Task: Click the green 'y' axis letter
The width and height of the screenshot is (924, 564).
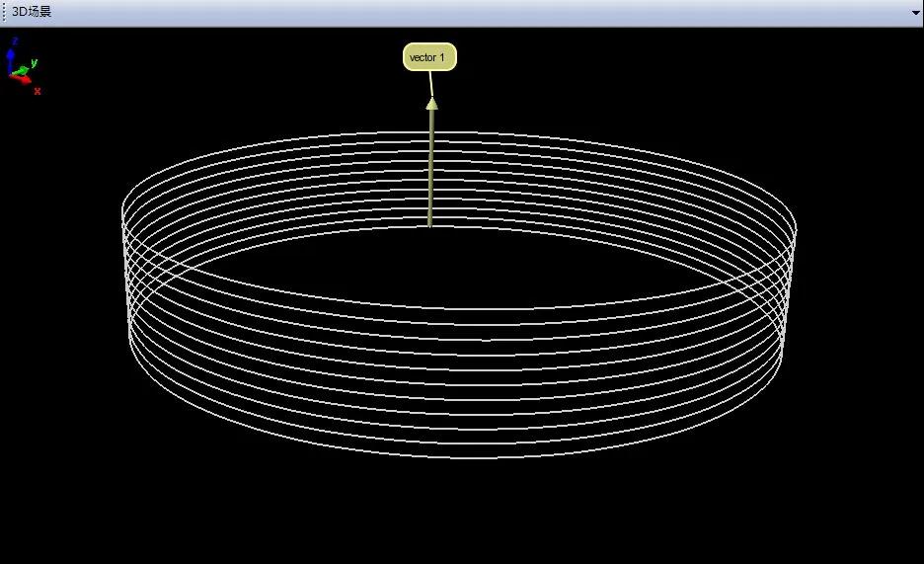Action: point(34,62)
